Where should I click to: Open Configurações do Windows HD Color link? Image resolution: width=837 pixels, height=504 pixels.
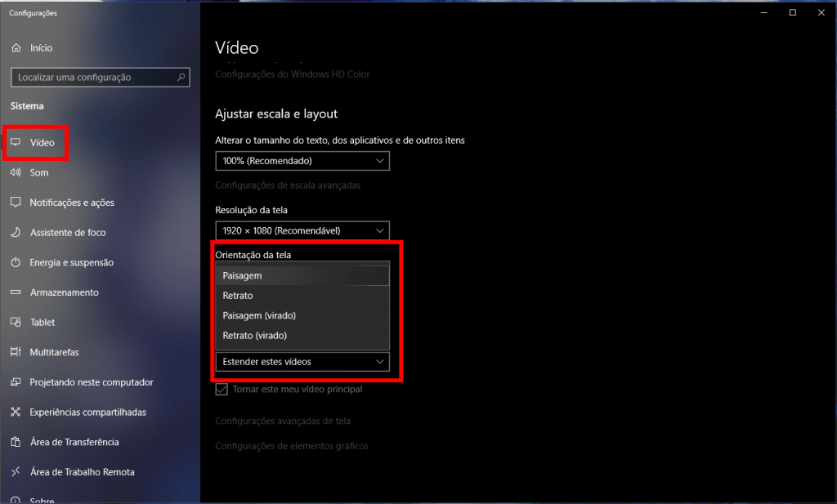(x=292, y=74)
